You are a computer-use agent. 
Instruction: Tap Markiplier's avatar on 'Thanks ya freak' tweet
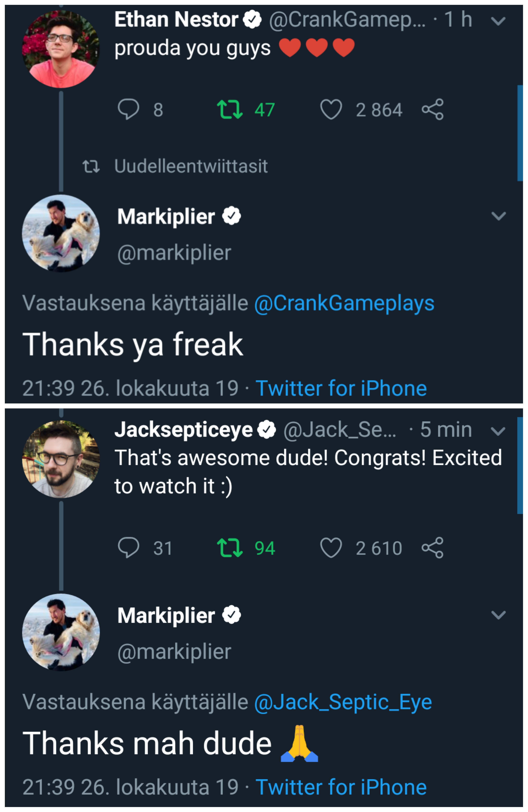click(x=61, y=233)
